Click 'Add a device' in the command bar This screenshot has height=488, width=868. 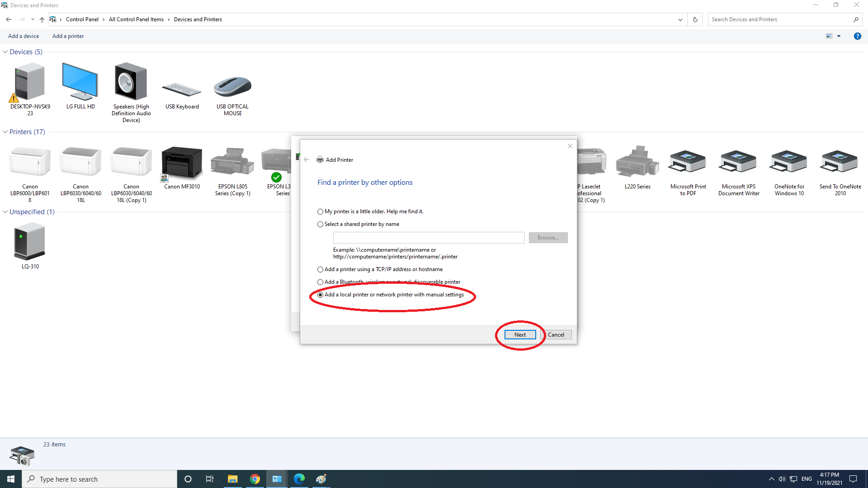24,36
